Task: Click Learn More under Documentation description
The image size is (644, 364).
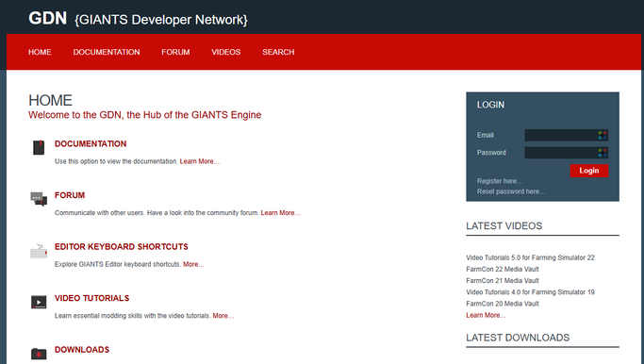Action: click(200, 161)
